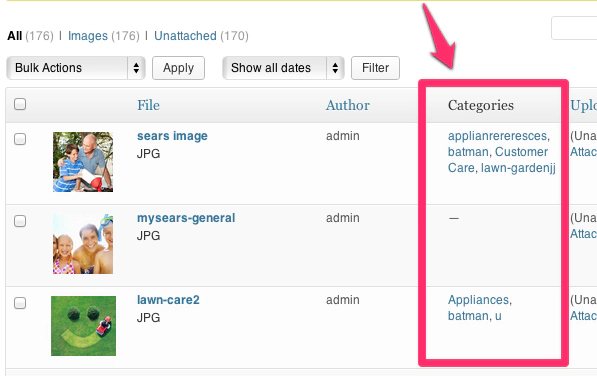Click admin author in sears image row
Image resolution: width=597 pixels, height=376 pixels.
[343, 136]
